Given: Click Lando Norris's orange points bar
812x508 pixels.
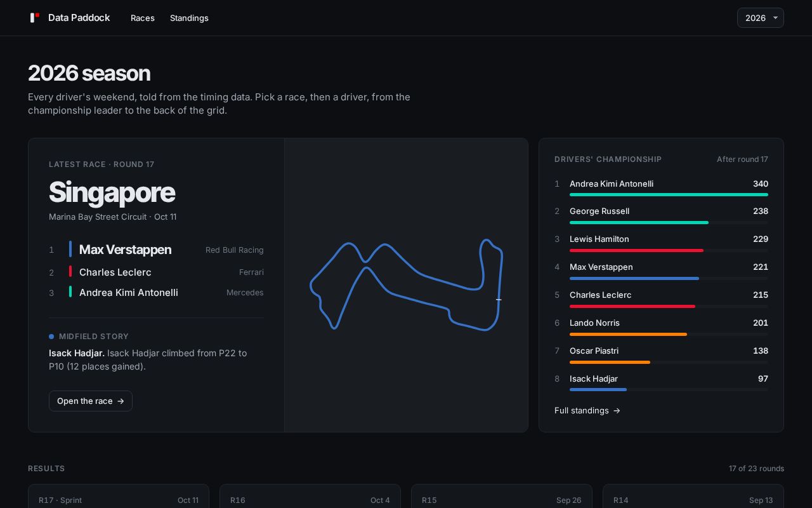Looking at the screenshot, I should point(628,334).
